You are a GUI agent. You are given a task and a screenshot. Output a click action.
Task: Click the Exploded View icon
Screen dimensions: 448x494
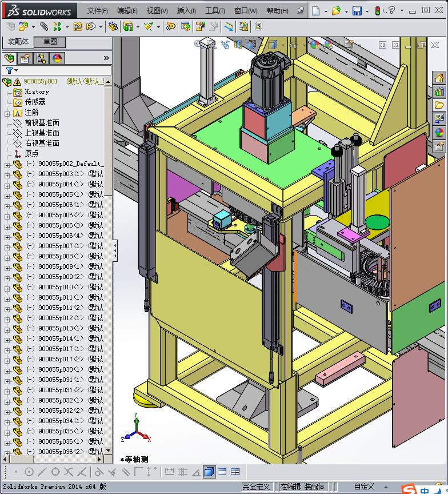tap(200, 26)
